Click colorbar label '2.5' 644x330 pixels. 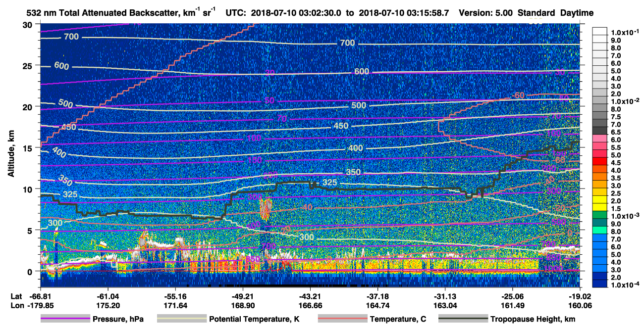click(616, 193)
